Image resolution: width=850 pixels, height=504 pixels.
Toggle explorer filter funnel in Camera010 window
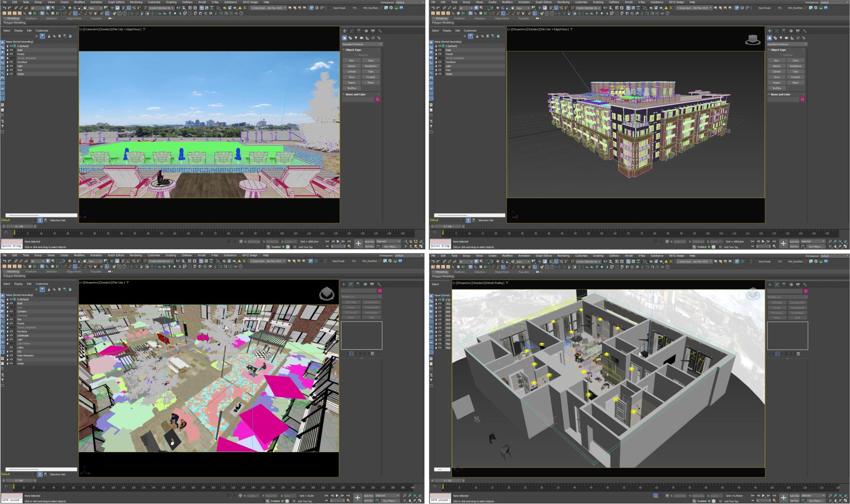[42, 36]
